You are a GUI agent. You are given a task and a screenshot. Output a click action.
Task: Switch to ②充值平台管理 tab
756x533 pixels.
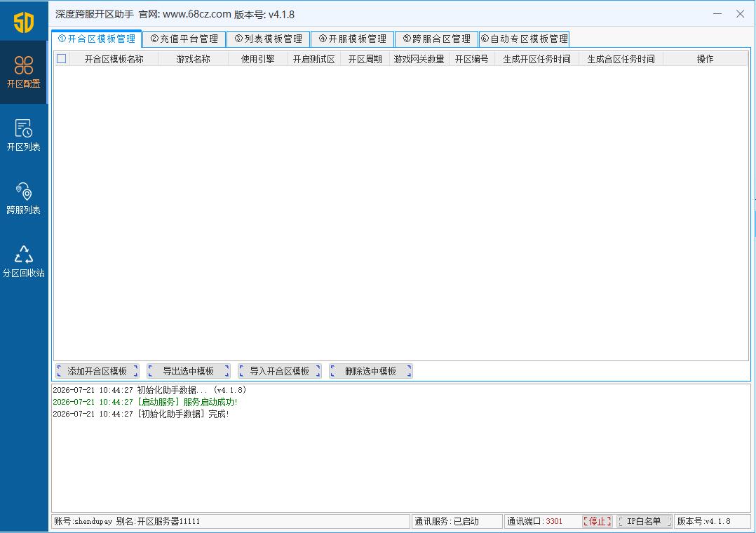[184, 39]
